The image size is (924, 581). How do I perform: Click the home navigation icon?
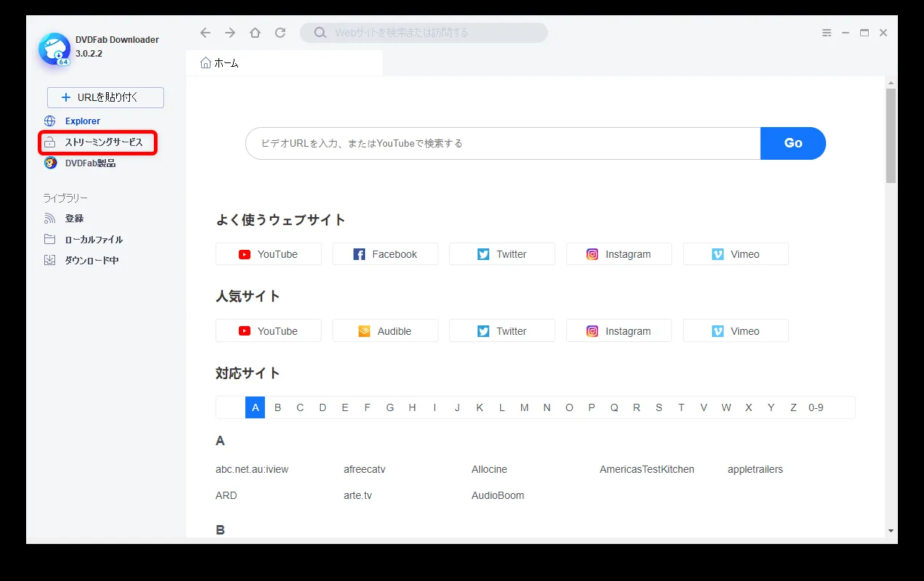click(x=255, y=33)
